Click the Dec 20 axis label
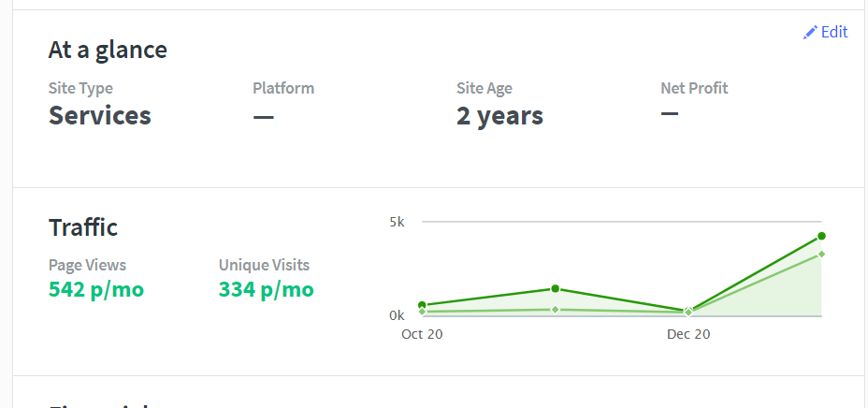Image resolution: width=868 pixels, height=408 pixels. [688, 334]
